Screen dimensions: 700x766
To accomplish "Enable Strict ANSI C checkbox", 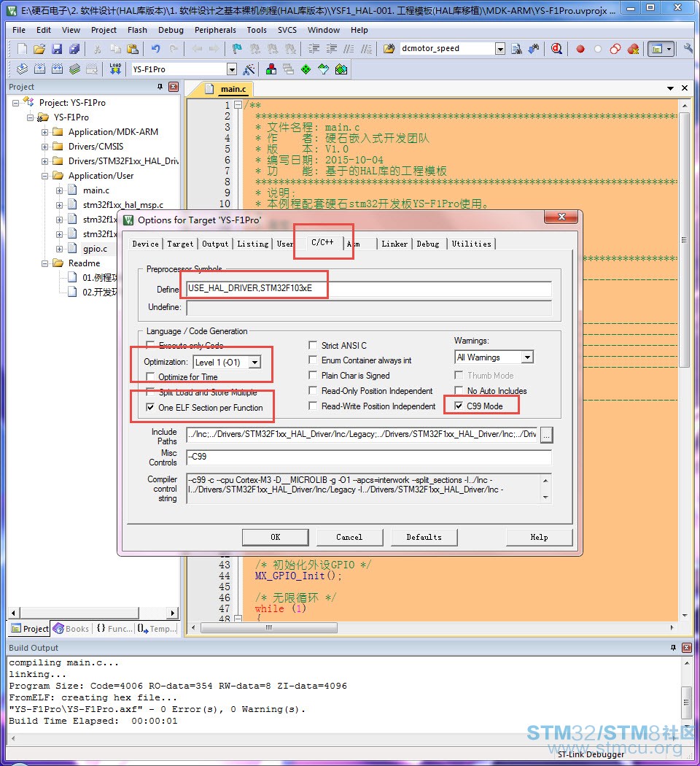I will click(x=313, y=345).
